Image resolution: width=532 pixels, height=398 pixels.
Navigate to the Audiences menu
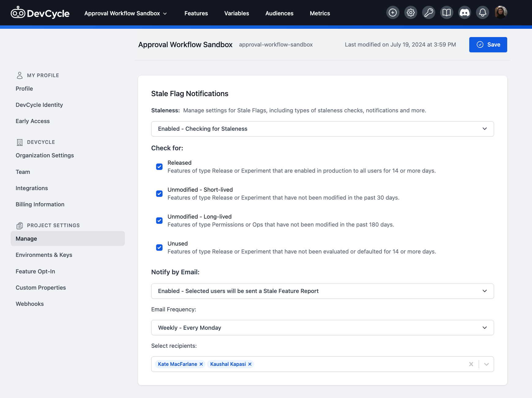279,13
